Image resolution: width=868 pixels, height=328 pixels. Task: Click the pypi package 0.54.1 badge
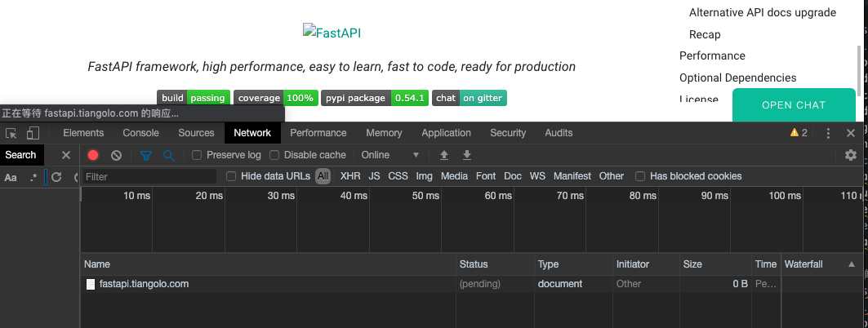click(375, 98)
